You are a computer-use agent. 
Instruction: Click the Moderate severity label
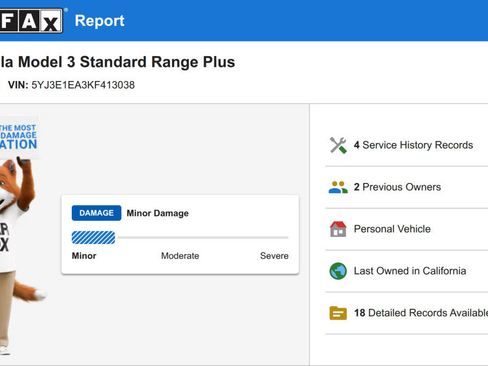coord(180,256)
